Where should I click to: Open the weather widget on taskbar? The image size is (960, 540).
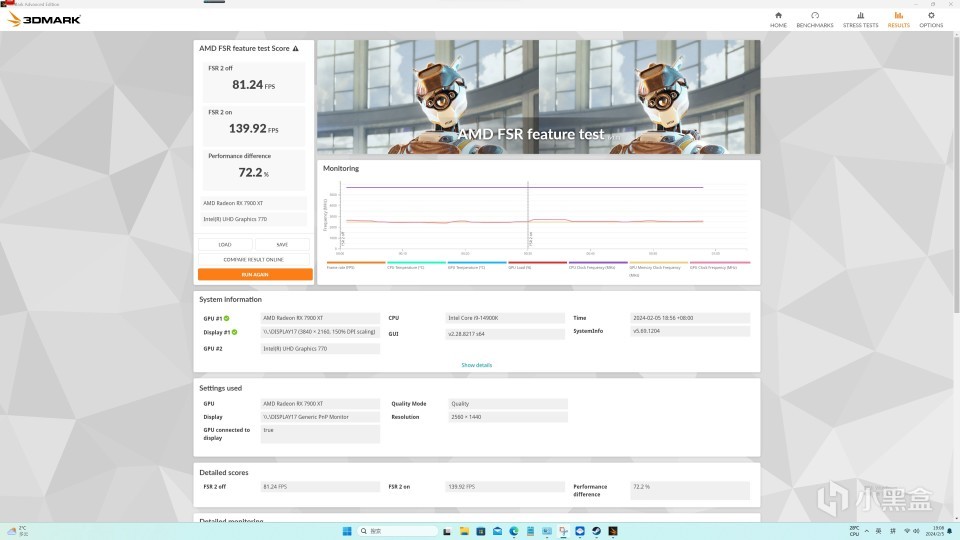click(17, 531)
